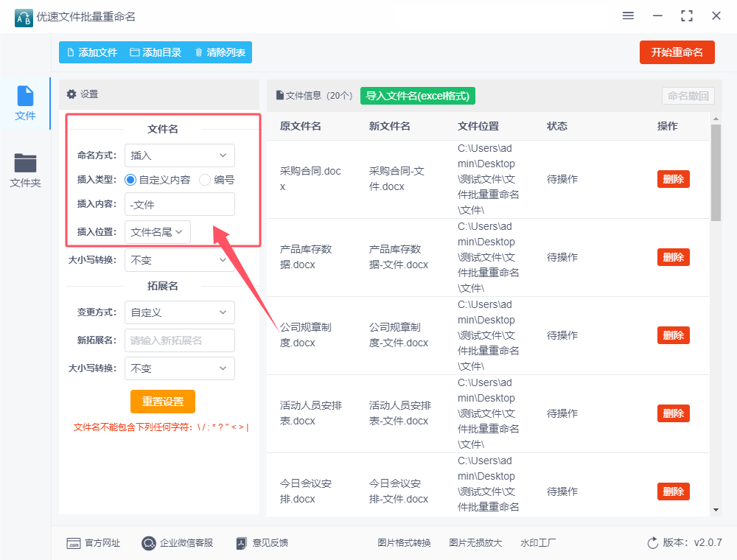
Task: Click original name 今日会议安排.docx cell
Action: pos(306,491)
